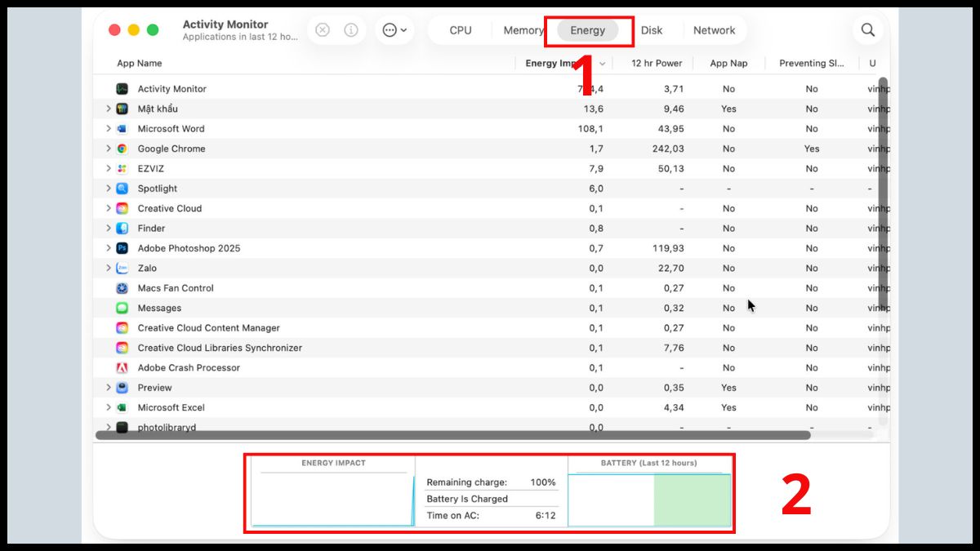
Task: Sort by Energy Impact column header
Action: pos(563,63)
